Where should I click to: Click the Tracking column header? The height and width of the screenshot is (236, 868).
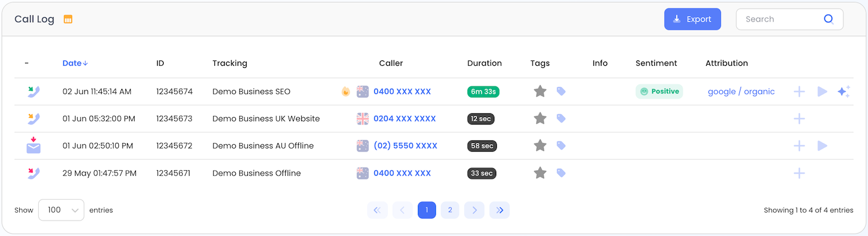point(230,63)
